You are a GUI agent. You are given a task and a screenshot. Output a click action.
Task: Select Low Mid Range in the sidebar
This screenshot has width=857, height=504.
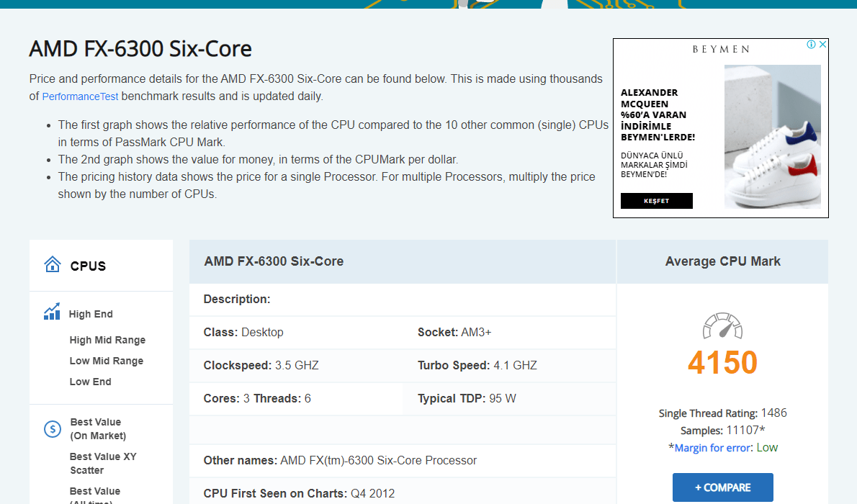tap(107, 361)
